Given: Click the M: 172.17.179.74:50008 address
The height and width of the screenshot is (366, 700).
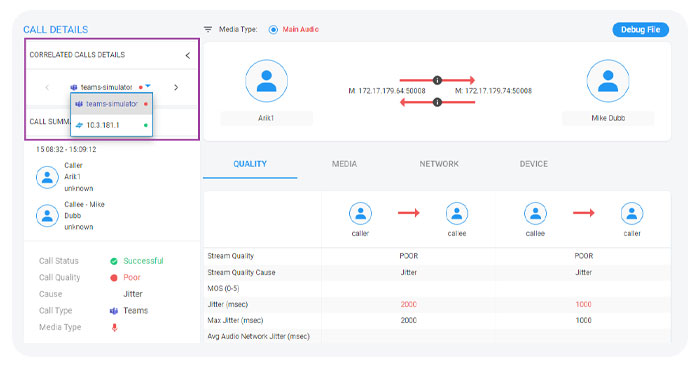Looking at the screenshot, I should (x=493, y=91).
